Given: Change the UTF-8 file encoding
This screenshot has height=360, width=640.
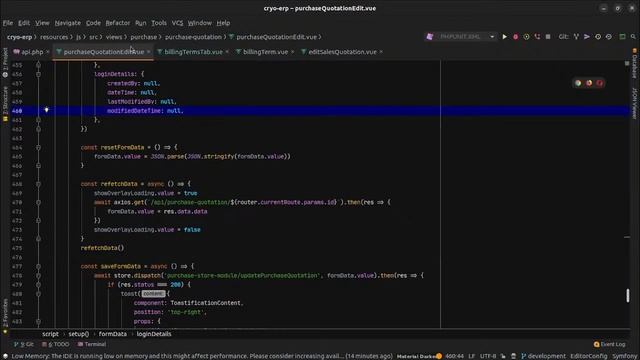Looking at the screenshot, I should click(x=488, y=356).
